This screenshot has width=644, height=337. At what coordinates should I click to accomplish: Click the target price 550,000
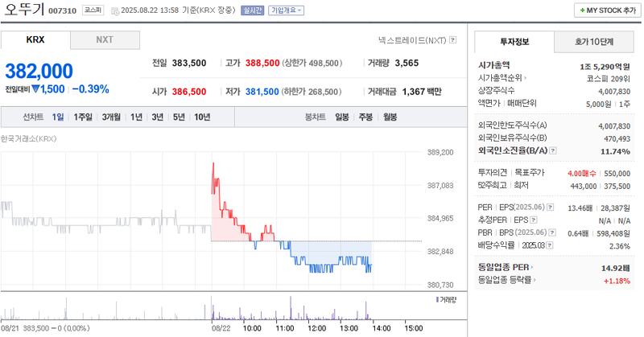point(617,174)
